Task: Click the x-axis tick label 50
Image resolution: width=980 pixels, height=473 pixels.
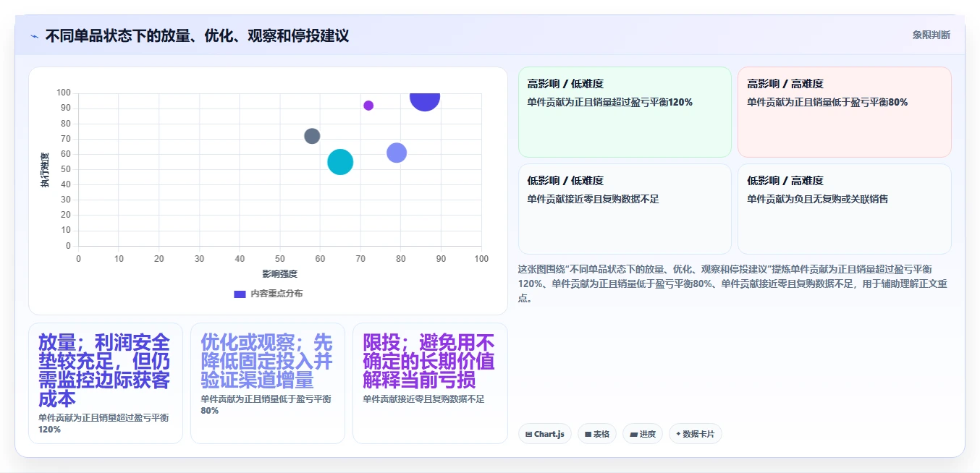Action: click(x=279, y=259)
